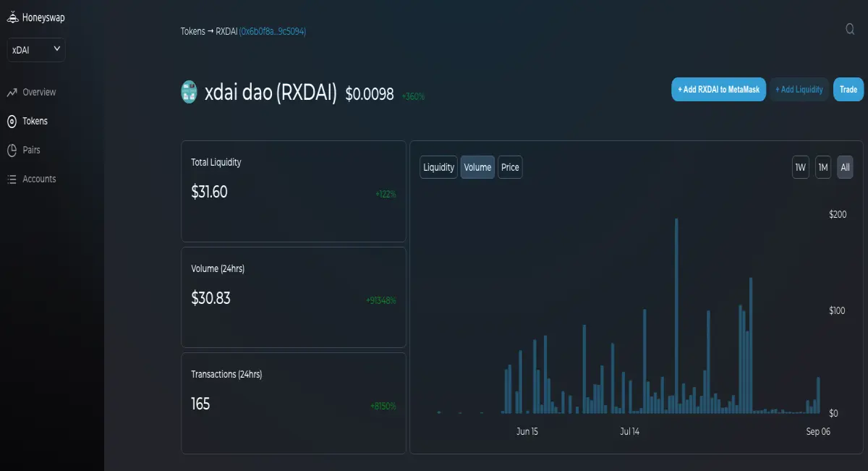Click the Sep 06 axis label
The width and height of the screenshot is (868, 471).
[818, 432]
